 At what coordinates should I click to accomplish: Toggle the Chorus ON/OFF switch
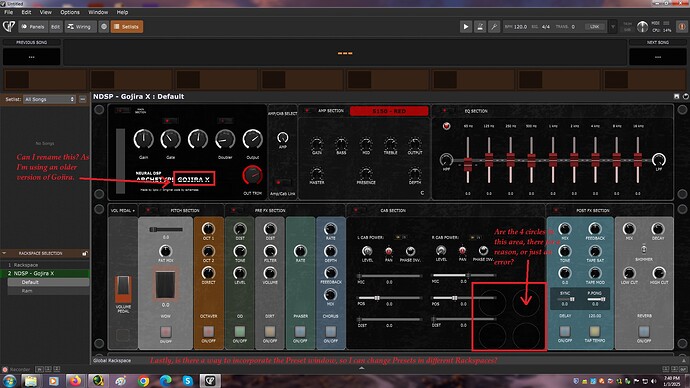330,331
